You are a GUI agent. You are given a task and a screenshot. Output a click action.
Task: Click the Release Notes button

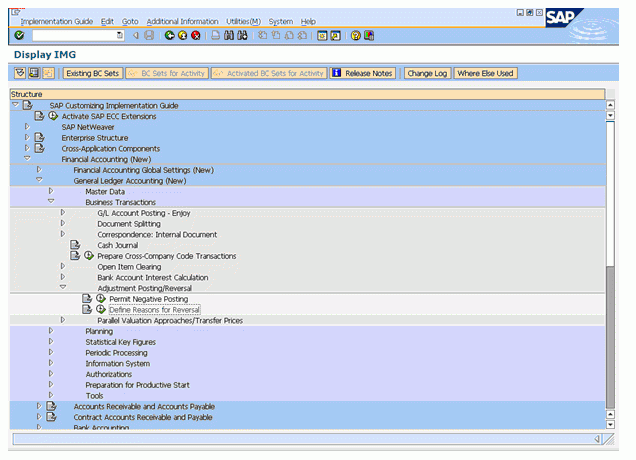click(363, 73)
